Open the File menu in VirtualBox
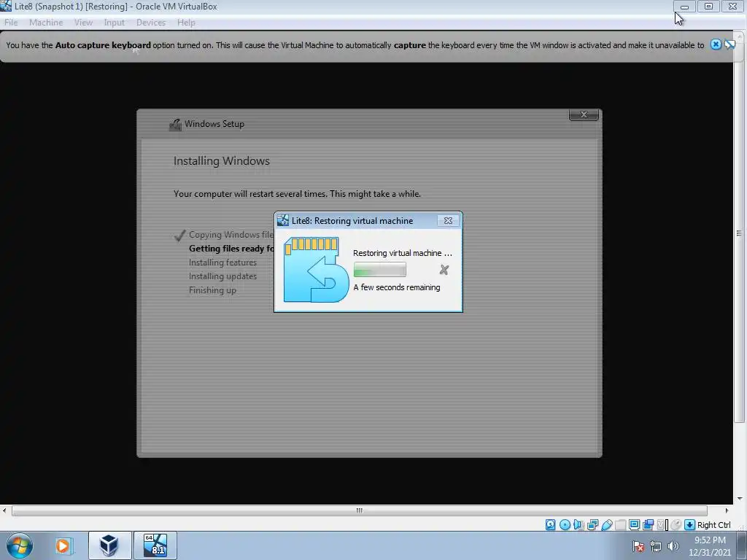 pyautogui.click(x=11, y=23)
